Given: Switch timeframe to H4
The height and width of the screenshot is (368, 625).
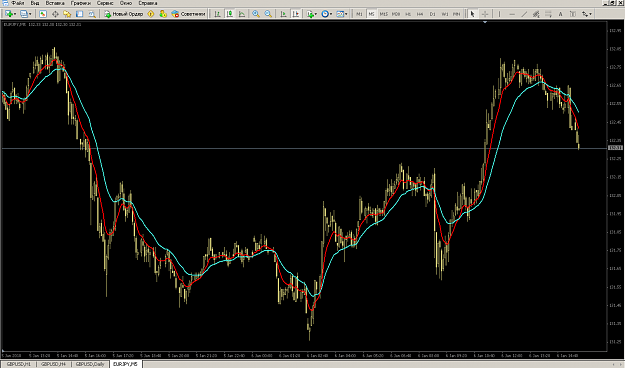Looking at the screenshot, I should [420, 14].
